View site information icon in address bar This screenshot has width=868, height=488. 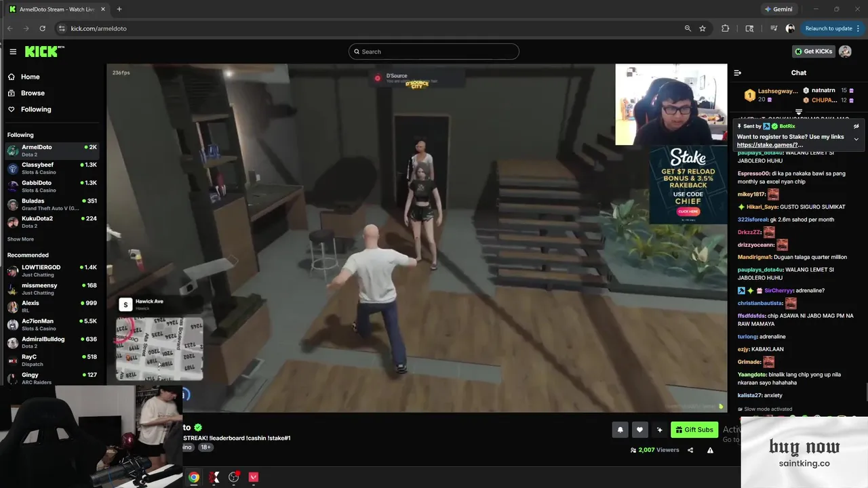click(62, 28)
